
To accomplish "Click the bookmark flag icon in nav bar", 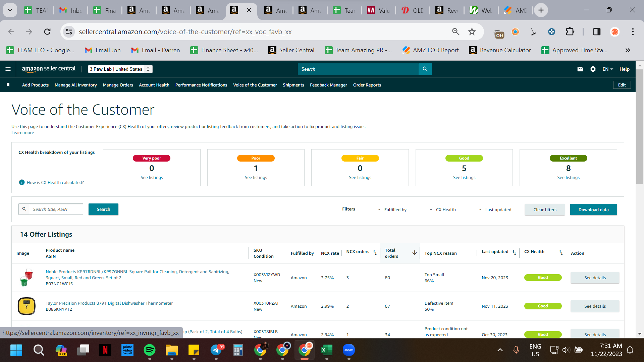I will pos(8,85).
